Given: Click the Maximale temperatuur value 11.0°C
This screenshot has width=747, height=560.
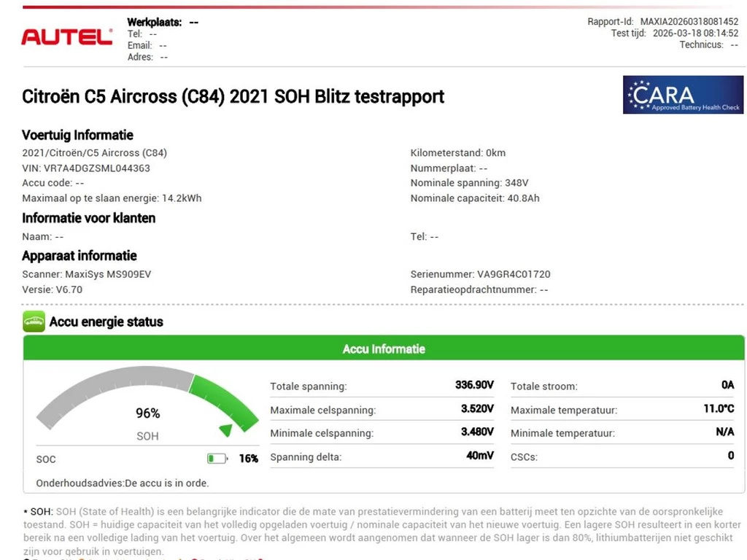Looking at the screenshot, I should coord(719,409).
